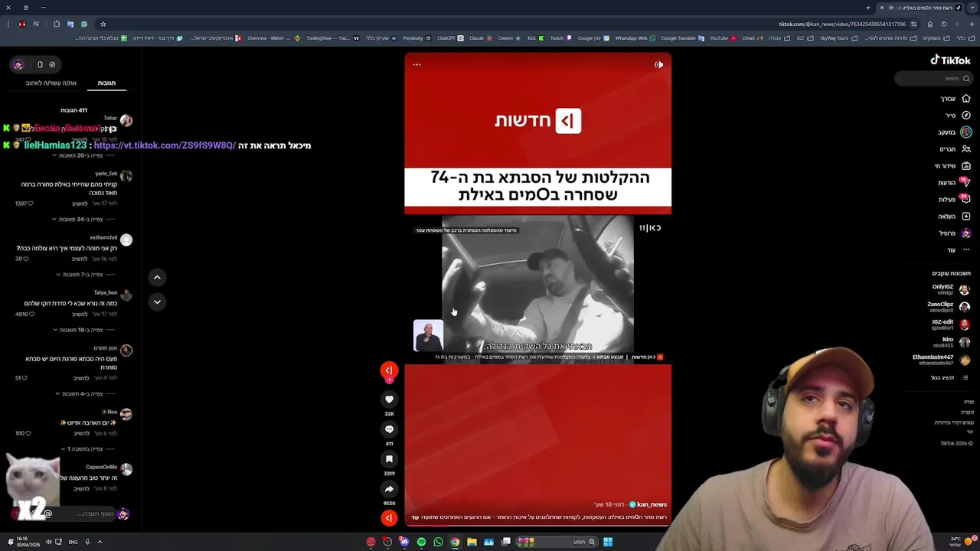Screen dimensions: 980x551
Task: Open Spotify from the taskbar
Action: point(421,542)
